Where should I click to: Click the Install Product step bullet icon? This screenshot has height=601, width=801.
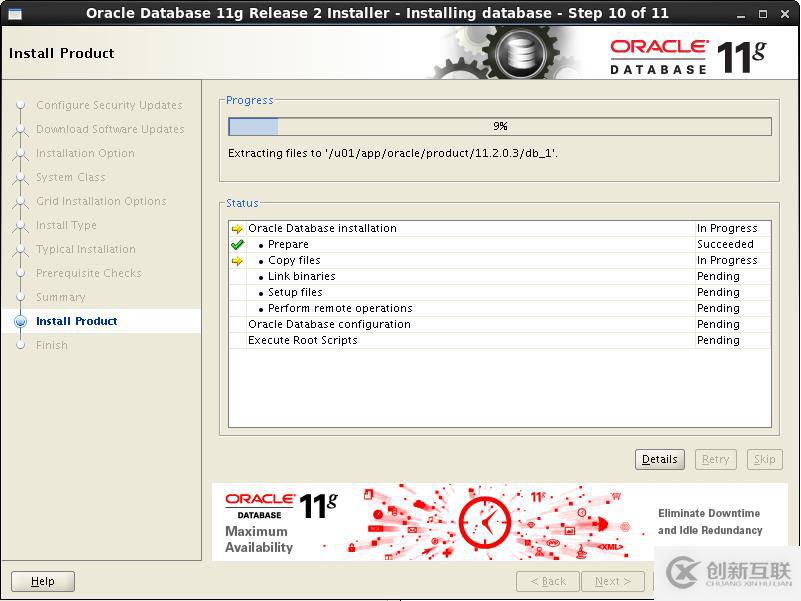20,321
